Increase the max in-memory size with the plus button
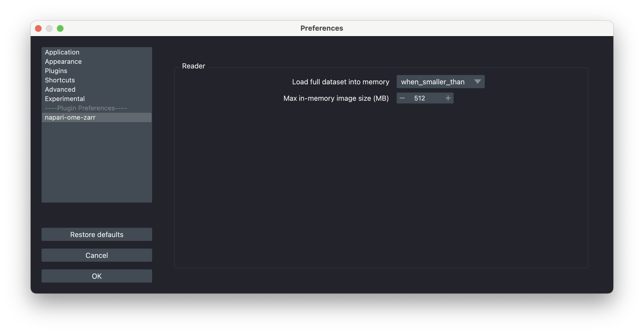The height and width of the screenshot is (334, 644). pyautogui.click(x=448, y=98)
